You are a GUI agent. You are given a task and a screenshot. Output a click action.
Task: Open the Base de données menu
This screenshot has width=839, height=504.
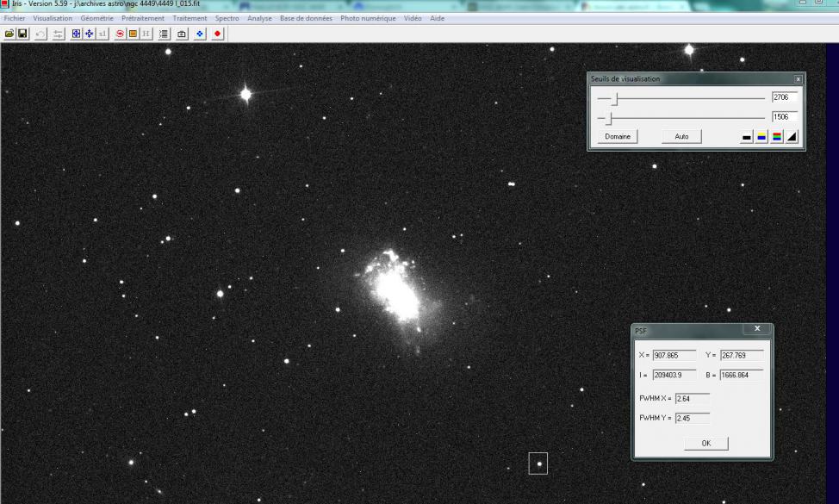[x=306, y=18]
